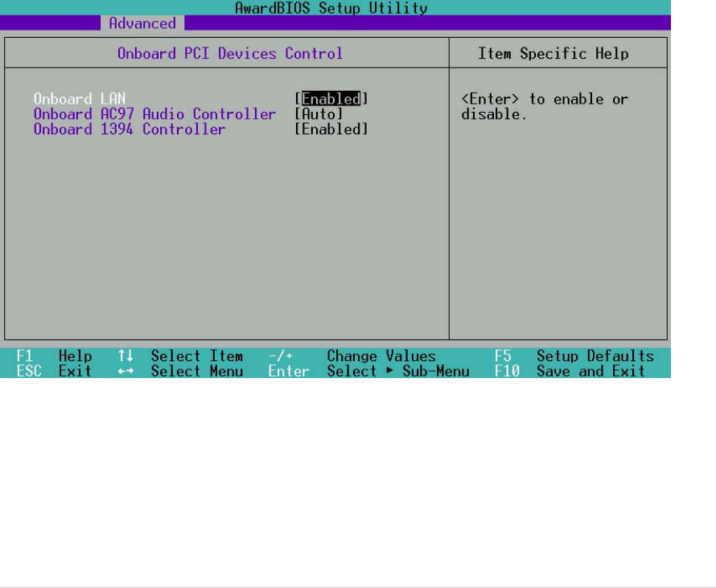Select the Onboard LAN setting label

click(80, 99)
